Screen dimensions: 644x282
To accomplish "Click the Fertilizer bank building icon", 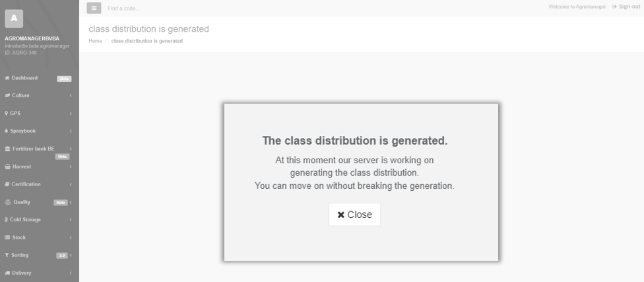I will (7, 149).
